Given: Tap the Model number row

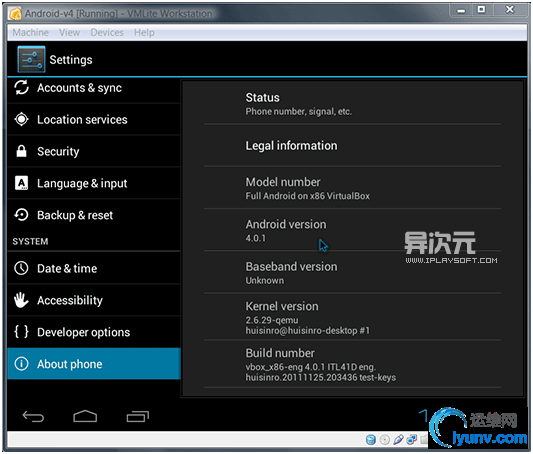Looking at the screenshot, I should [352, 188].
